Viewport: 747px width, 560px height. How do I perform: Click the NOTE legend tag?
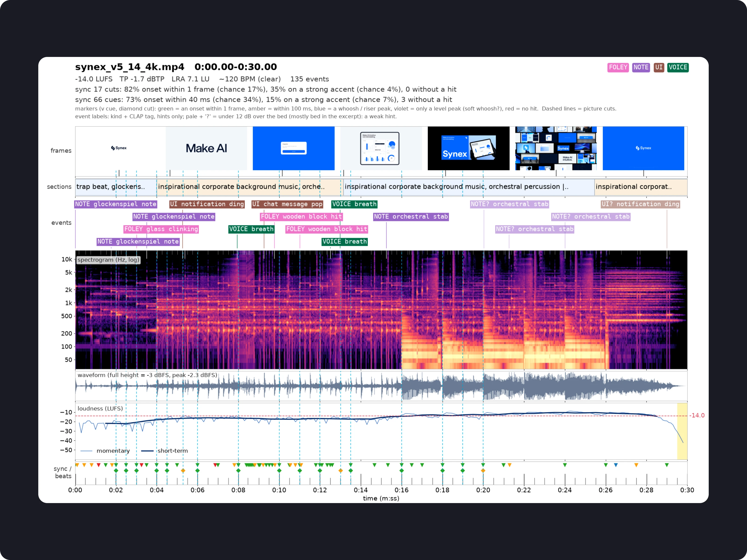pos(641,67)
